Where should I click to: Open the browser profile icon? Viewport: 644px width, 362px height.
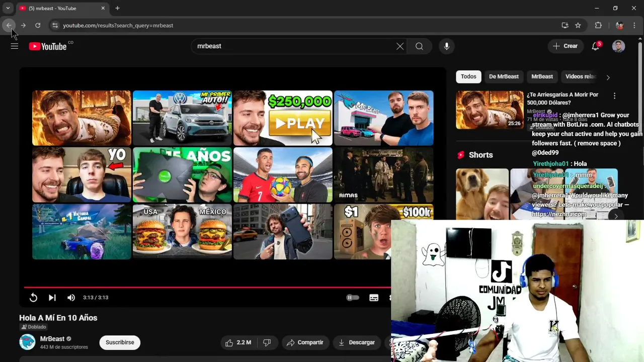point(619,25)
